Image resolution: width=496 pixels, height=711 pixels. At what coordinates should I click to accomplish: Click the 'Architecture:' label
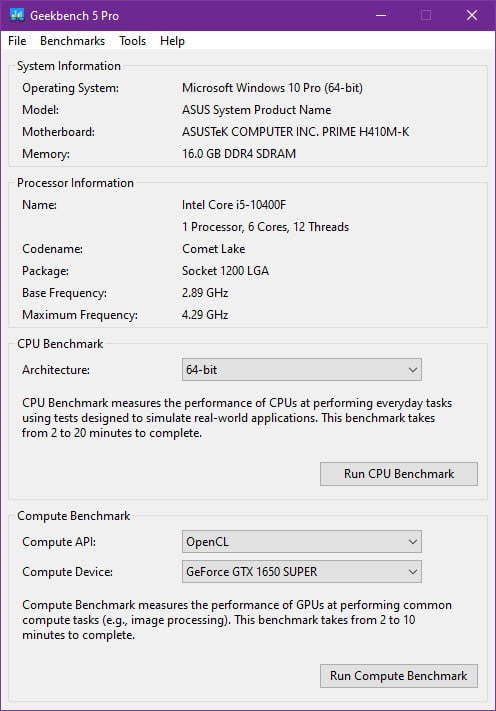pos(56,370)
